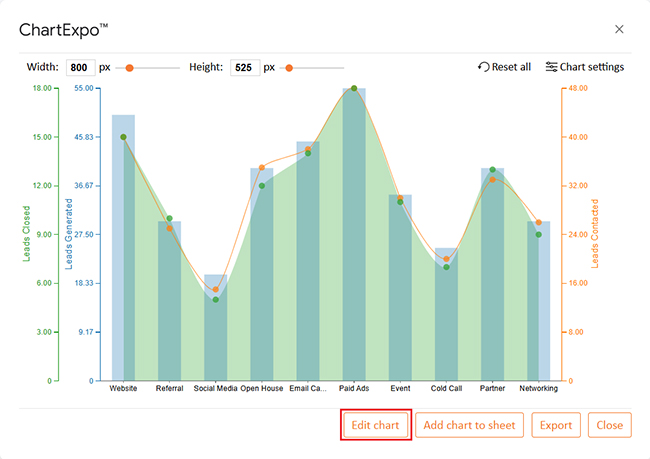Click the Reset all circular arrow icon
Viewport: 650px width, 459px height.
(x=484, y=67)
